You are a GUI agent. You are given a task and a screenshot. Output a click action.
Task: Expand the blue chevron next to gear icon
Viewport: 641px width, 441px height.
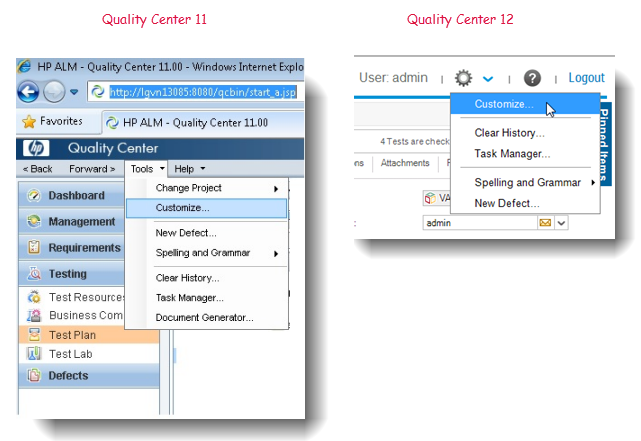(x=488, y=78)
